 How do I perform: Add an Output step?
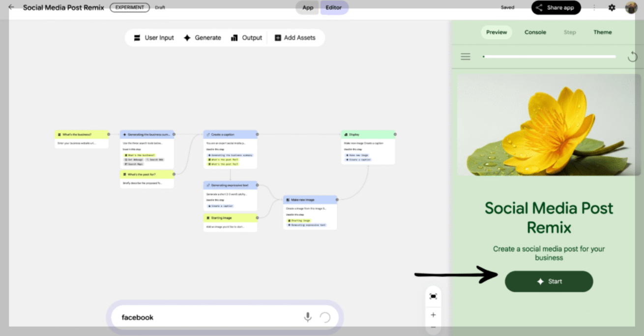click(x=247, y=38)
